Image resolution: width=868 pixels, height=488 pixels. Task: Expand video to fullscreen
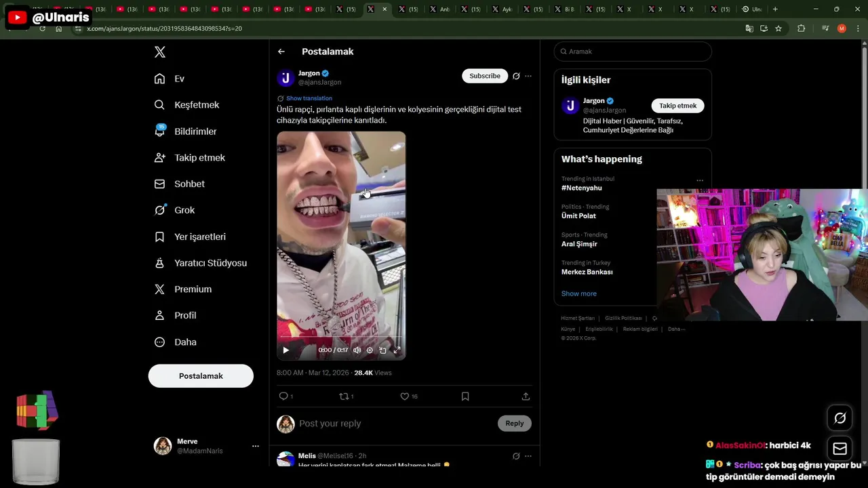point(397,350)
